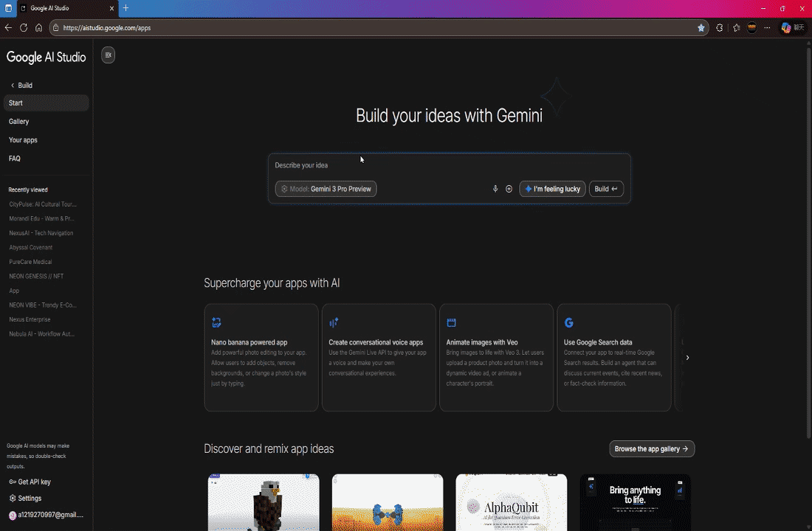This screenshot has width=812, height=531.
Task: Open recent app NEON GENESIS // NFT
Action: 36,277
